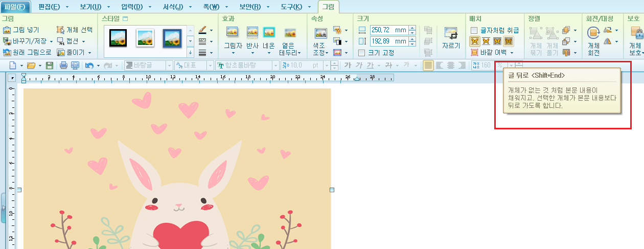The width and height of the screenshot is (644, 249).
Task: Click the brightness adjustment sun icon
Action: tap(337, 30)
